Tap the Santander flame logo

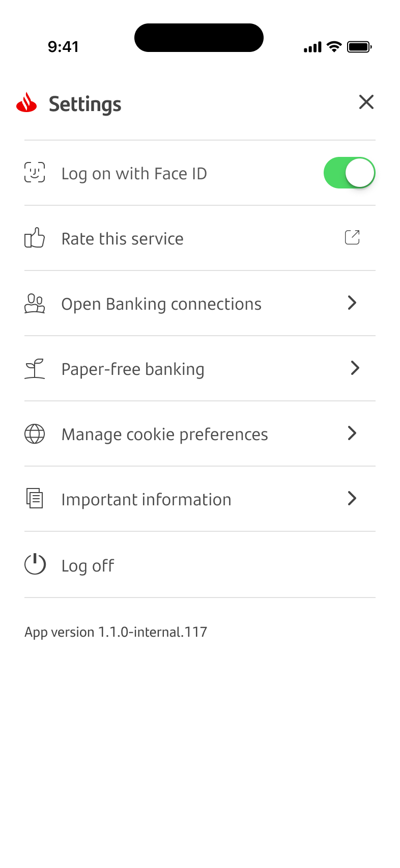click(x=26, y=102)
